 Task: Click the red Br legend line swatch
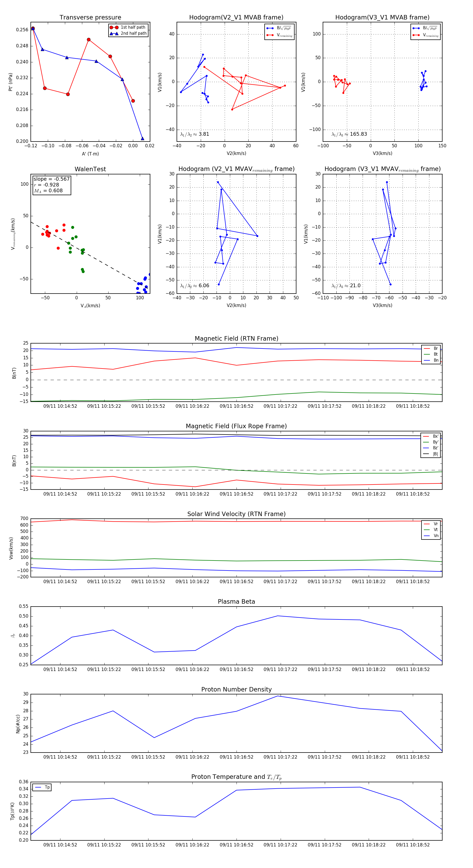[x=426, y=349]
